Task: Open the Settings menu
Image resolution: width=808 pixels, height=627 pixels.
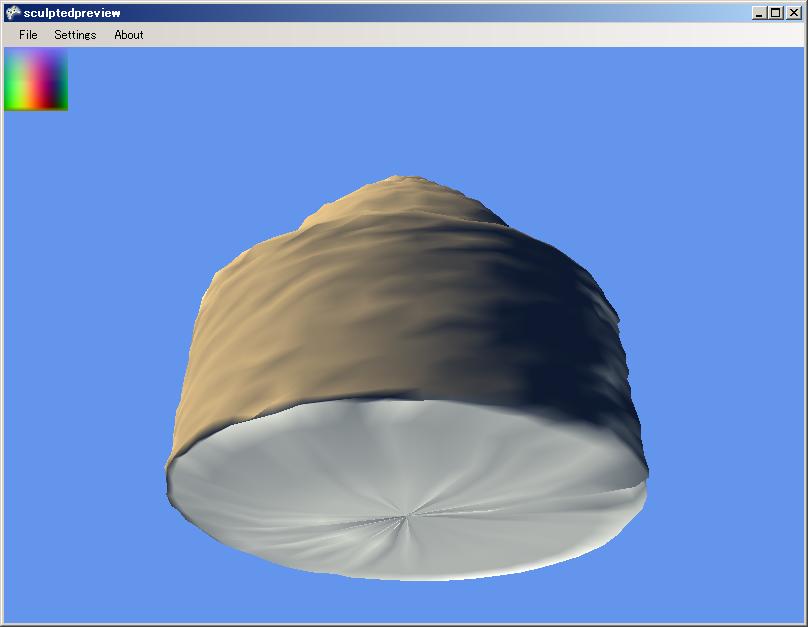Action: (75, 35)
